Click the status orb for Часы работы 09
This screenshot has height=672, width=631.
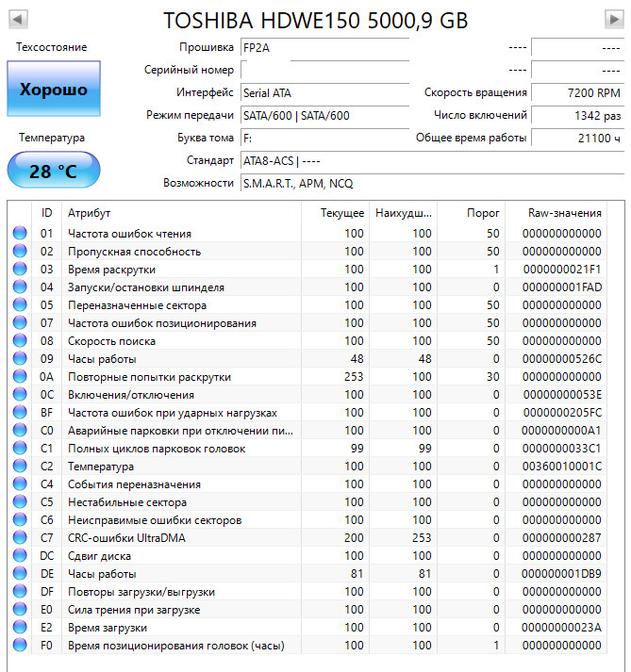coord(20,359)
